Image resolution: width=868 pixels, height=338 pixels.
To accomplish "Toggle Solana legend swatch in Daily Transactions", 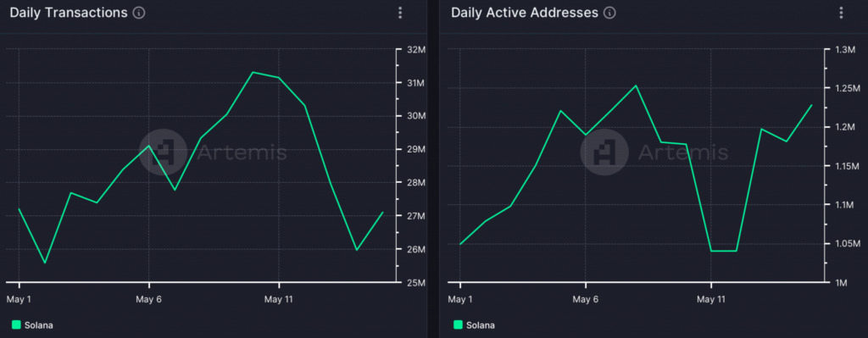I will pos(17,324).
